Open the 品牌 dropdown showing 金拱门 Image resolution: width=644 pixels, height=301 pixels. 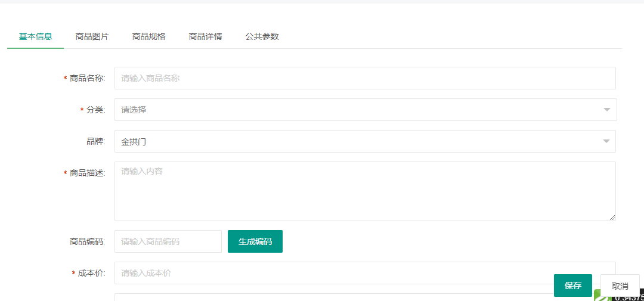pyautogui.click(x=365, y=141)
